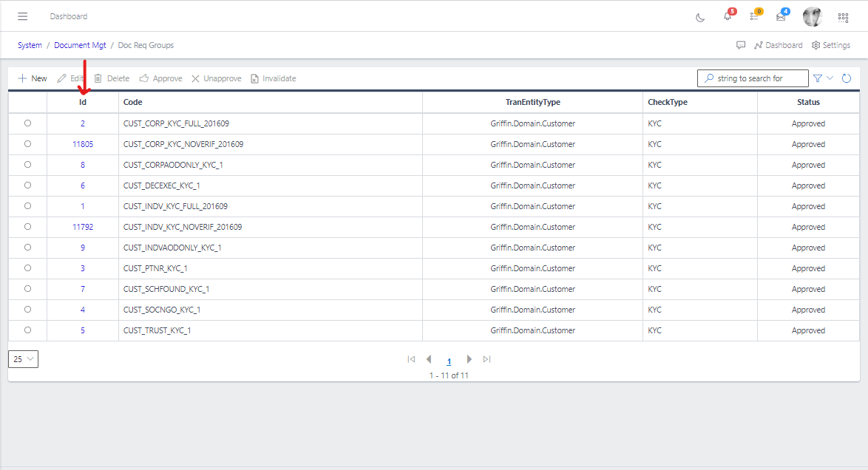Select radio for CUST_SOCNGO_KYC_1 row
This screenshot has height=470, width=868.
pyautogui.click(x=27, y=310)
